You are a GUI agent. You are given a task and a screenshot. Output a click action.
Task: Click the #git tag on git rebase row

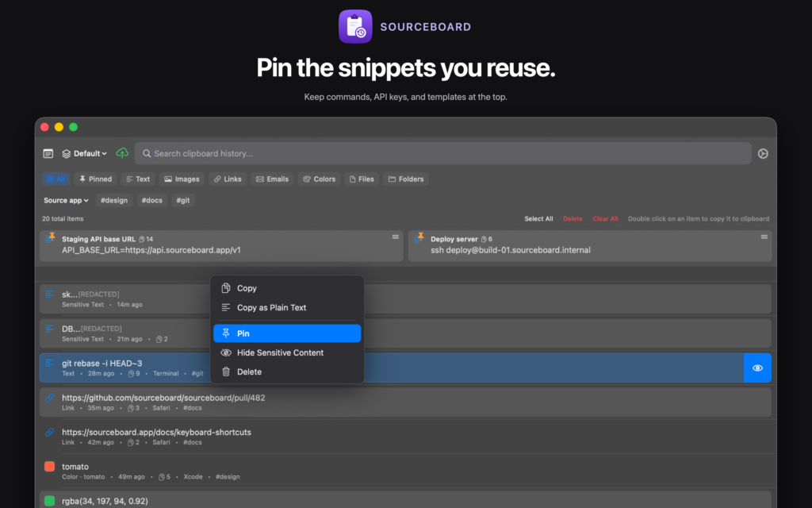coord(197,373)
